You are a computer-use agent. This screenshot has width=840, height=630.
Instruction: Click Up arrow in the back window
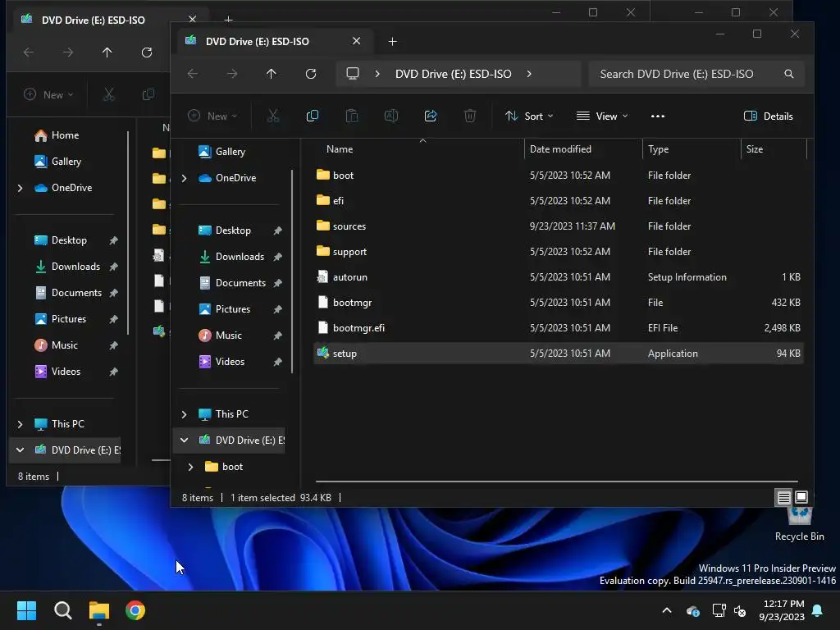point(107,52)
